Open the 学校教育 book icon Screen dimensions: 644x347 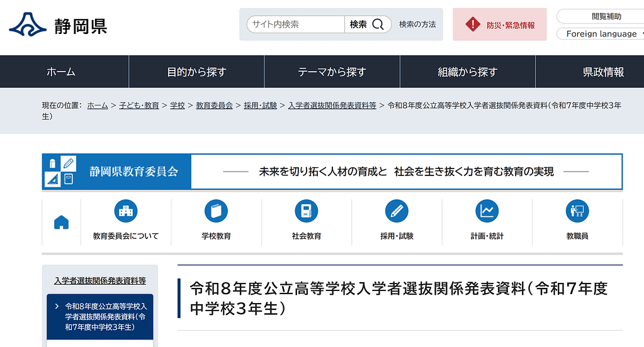216,211
